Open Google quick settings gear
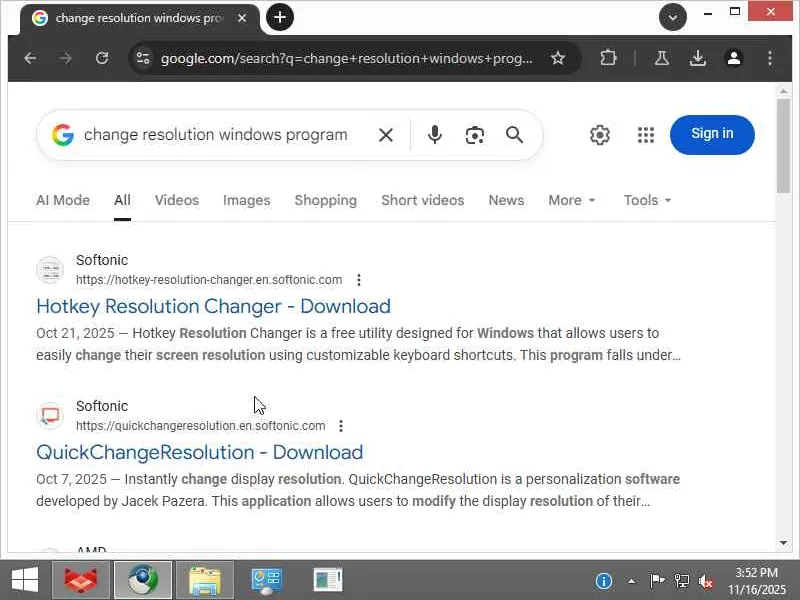Viewport: 800px width, 600px height. [x=599, y=135]
